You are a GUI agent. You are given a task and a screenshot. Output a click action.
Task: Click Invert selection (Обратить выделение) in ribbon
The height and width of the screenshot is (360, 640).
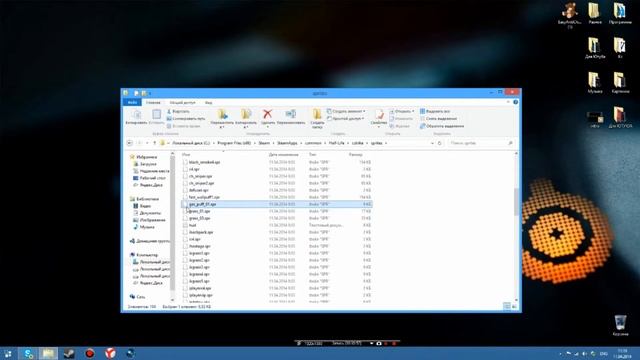tap(442, 126)
